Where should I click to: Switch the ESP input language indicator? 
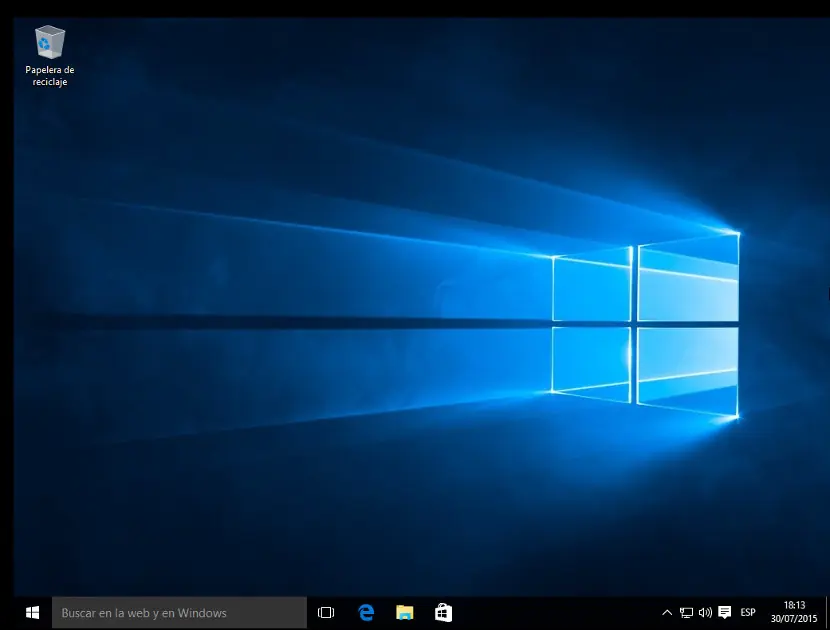pyautogui.click(x=747, y=613)
